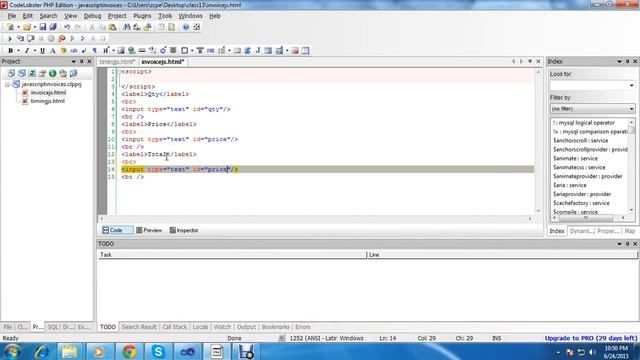
Task: Switch to timingjs.html editor tab
Action: (117, 62)
